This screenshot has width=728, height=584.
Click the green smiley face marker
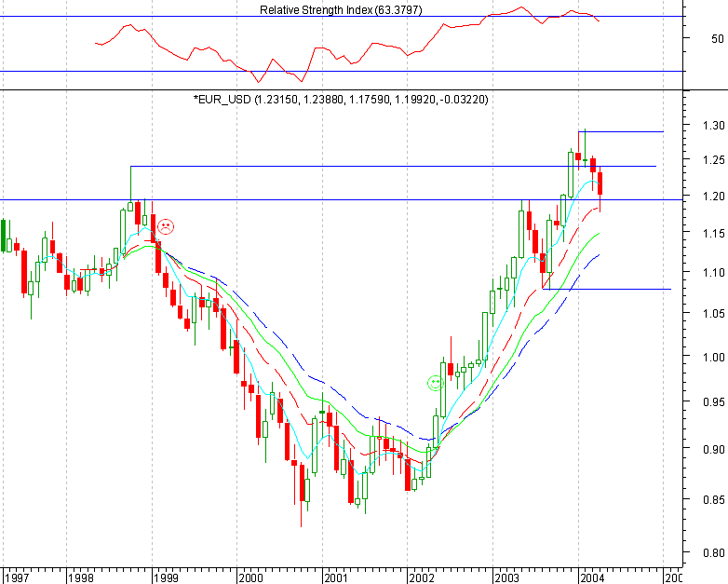point(435,384)
